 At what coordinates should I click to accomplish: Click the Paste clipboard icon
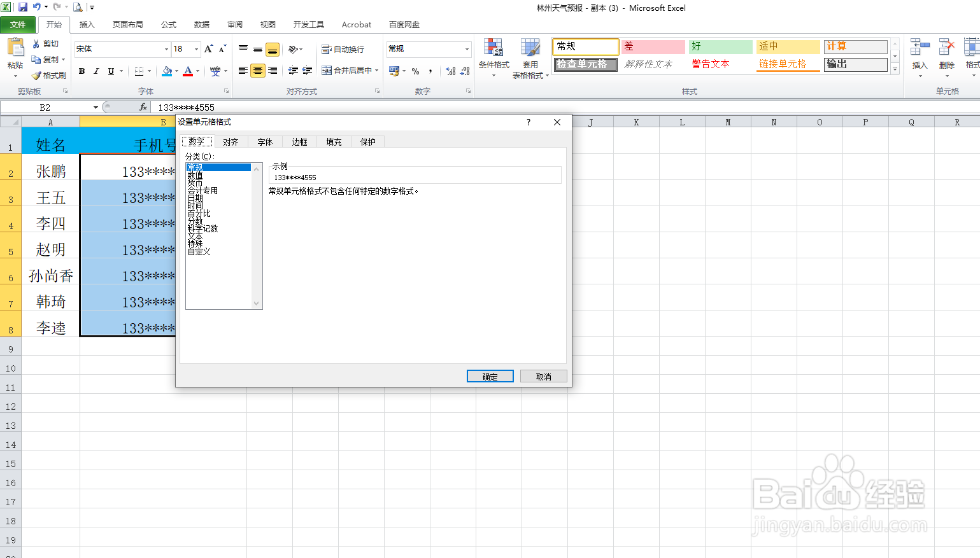click(x=15, y=48)
